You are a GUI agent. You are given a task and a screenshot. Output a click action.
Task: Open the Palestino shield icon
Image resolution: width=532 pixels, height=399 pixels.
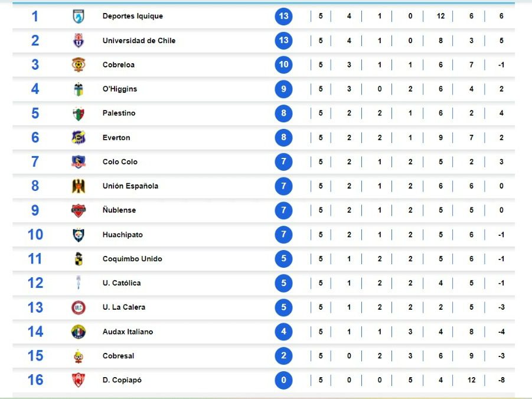[x=79, y=113]
